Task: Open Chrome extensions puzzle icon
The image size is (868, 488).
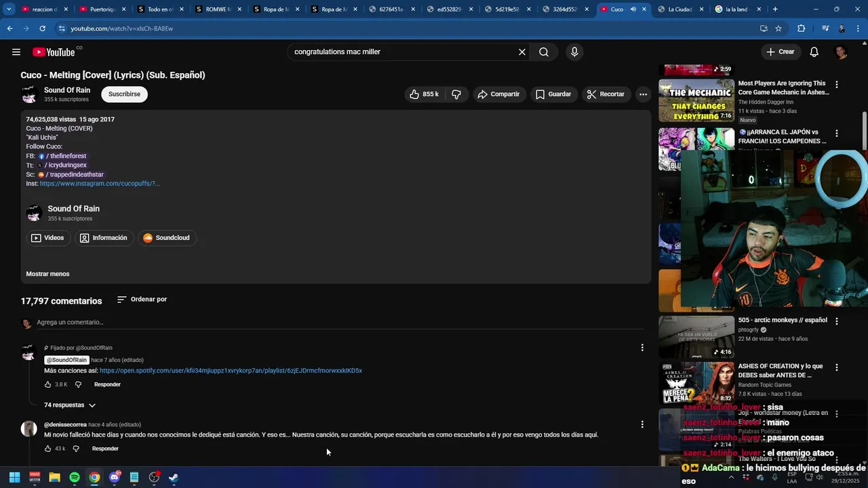Action: click(x=801, y=28)
